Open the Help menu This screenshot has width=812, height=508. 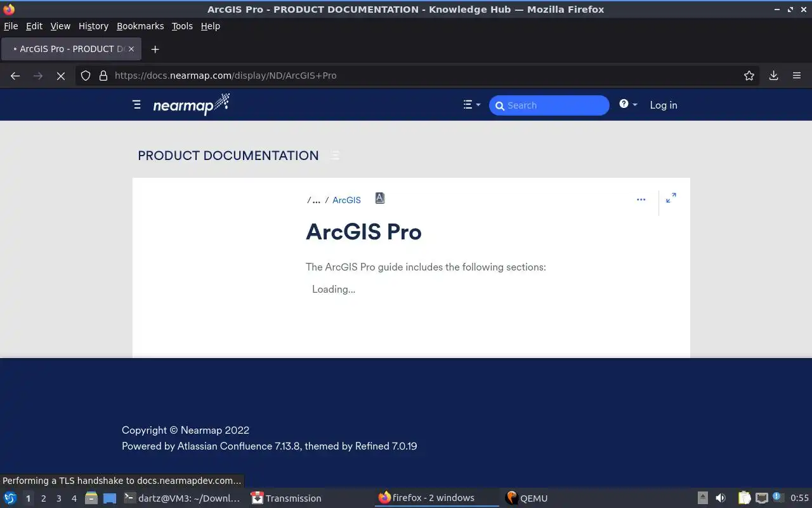211,26
